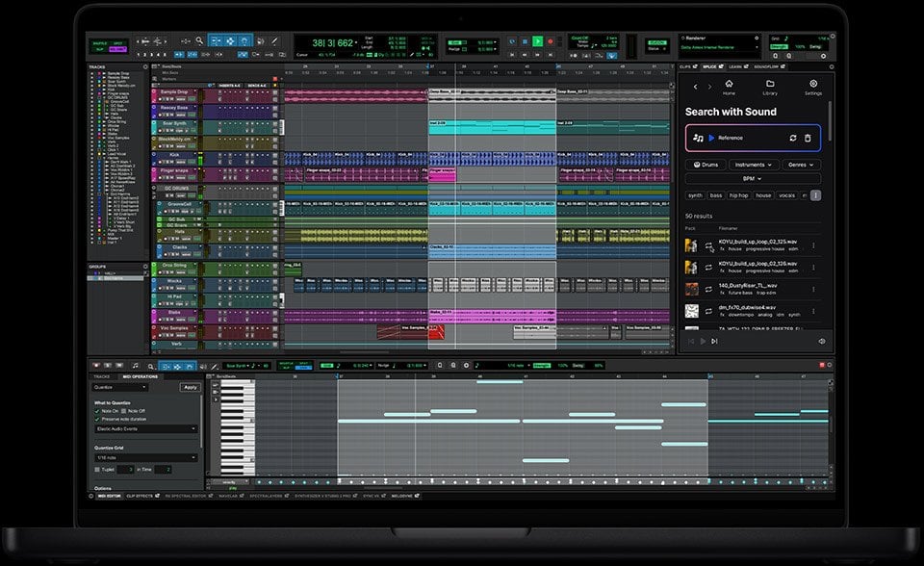Click the volume speaker icon in Splice player
The height and width of the screenshot is (566, 924).
coord(821,341)
